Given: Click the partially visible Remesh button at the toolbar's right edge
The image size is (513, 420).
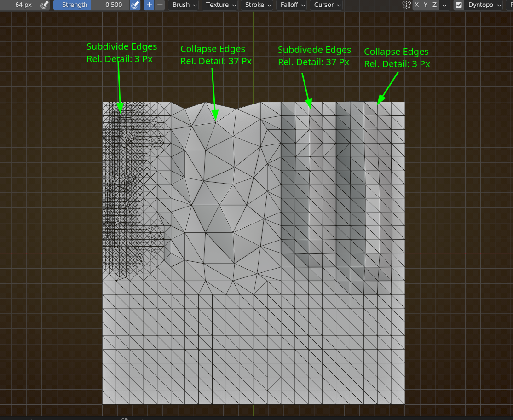Looking at the screenshot, I should coord(510,5).
